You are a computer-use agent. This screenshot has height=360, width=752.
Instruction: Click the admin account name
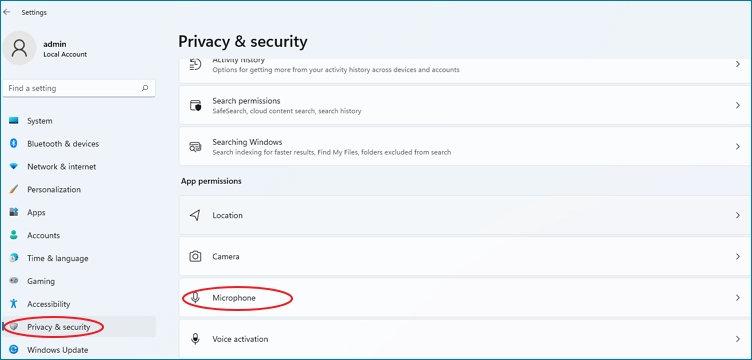[55, 44]
